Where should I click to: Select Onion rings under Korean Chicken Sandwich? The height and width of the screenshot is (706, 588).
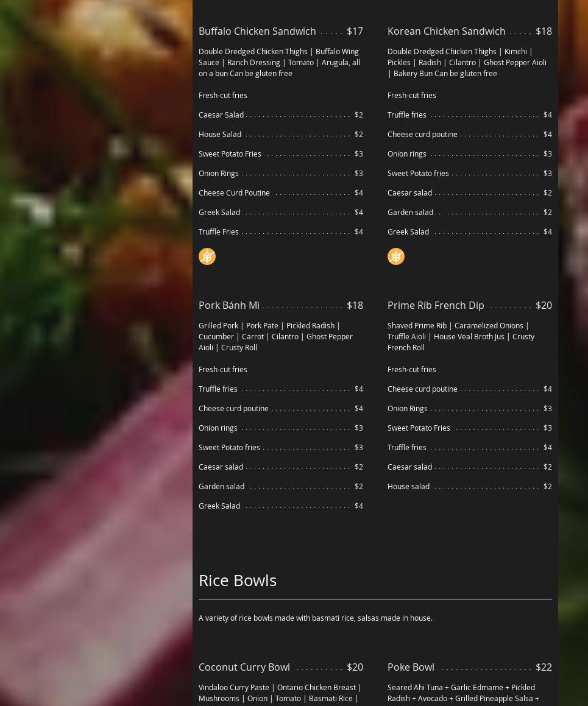tap(406, 154)
